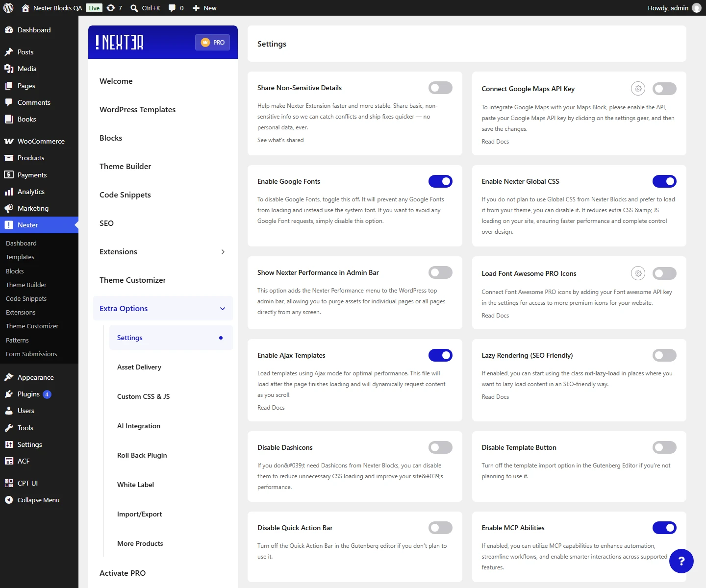
Task: Open WordPress Templates in Nexter panel
Action: pos(137,110)
